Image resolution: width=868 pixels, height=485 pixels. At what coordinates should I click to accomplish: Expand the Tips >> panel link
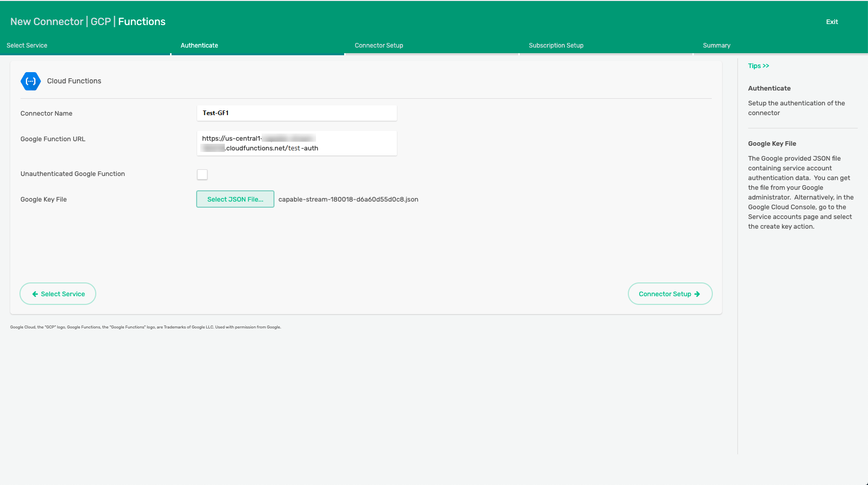tap(758, 66)
